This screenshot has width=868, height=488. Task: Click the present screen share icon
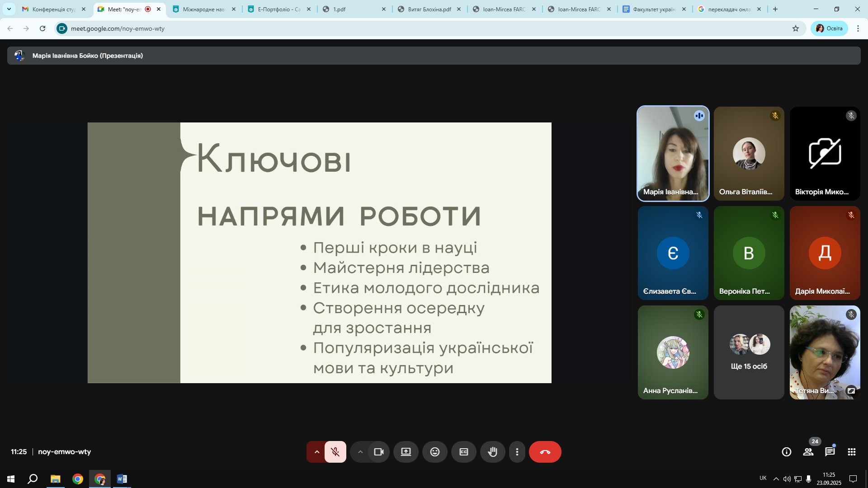click(406, 452)
